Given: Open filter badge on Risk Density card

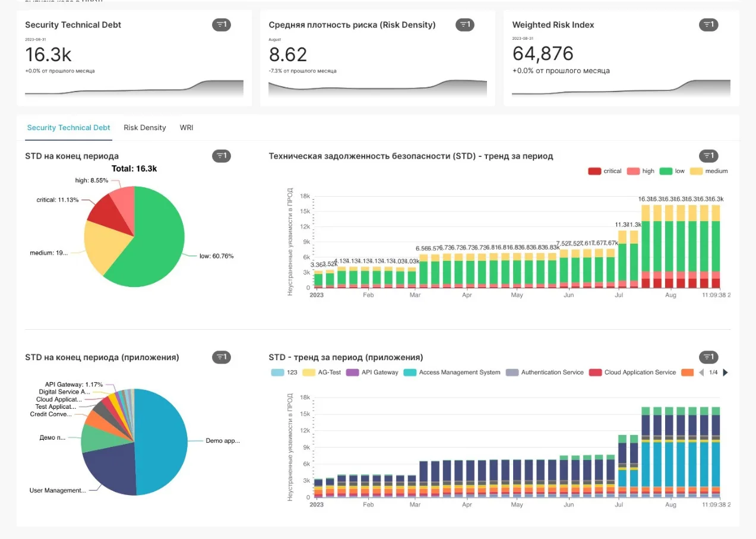Looking at the screenshot, I should pos(465,25).
